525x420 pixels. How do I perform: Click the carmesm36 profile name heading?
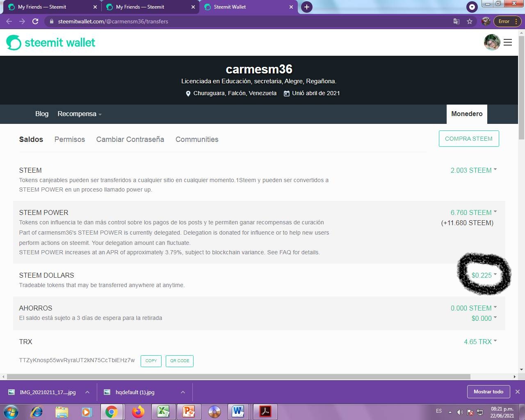pos(259,69)
